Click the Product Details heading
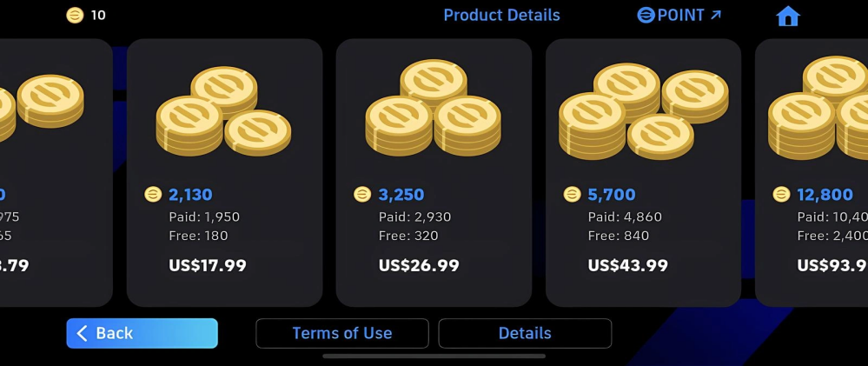868x366 pixels. pyautogui.click(x=501, y=16)
